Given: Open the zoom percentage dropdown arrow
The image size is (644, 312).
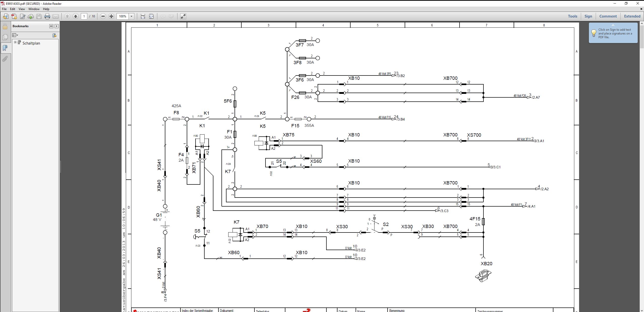Looking at the screenshot, I should (131, 16).
